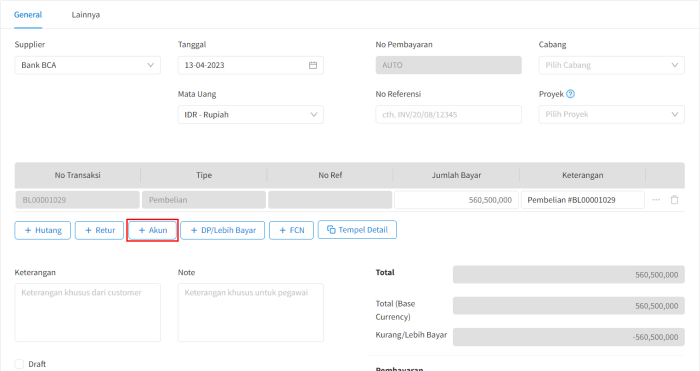700x371 pixels.
Task: Expand the Supplier Bank BCA dropdown
Action: pyautogui.click(x=88, y=65)
